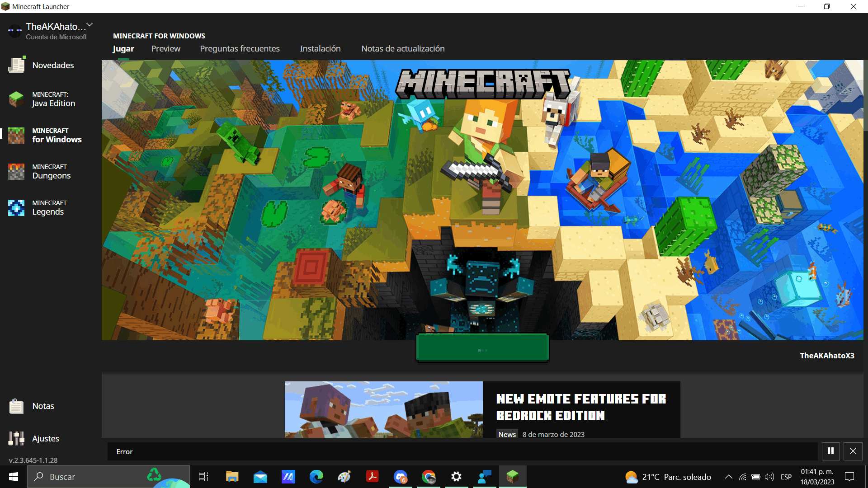
Task: Open Windows Settings gear on the taskbar
Action: 457,477
